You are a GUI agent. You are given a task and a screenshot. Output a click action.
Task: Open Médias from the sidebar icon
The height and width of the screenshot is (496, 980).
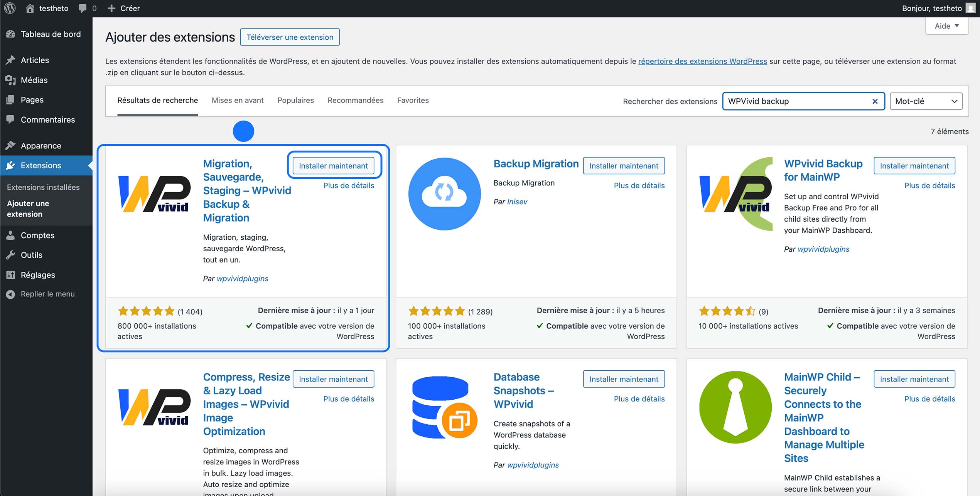tap(11, 80)
